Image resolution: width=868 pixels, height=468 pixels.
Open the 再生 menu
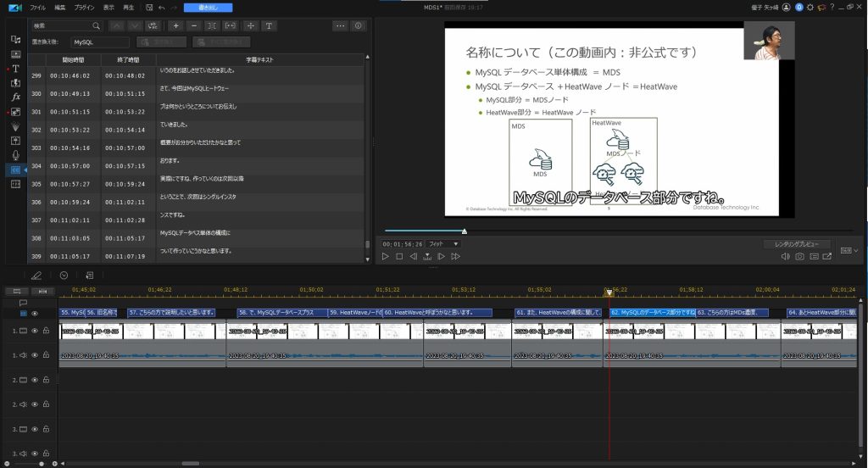[x=129, y=8]
